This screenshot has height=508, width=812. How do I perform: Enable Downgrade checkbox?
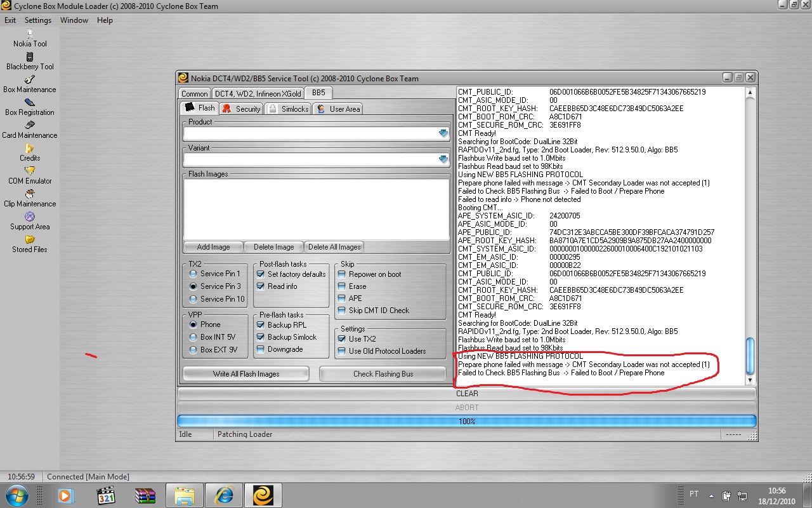261,349
